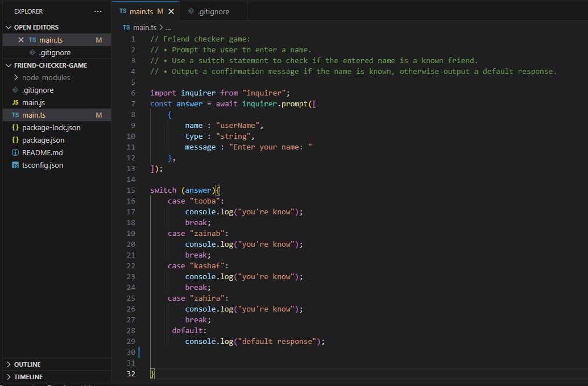Switch to the .gitignore editor tab
Screen dimensions: 588x386
pos(213,11)
